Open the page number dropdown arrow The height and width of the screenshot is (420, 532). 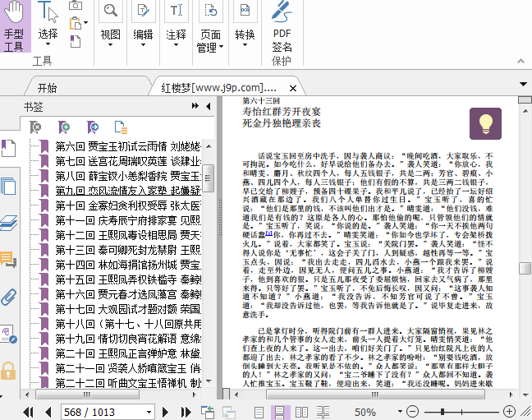click(x=149, y=412)
